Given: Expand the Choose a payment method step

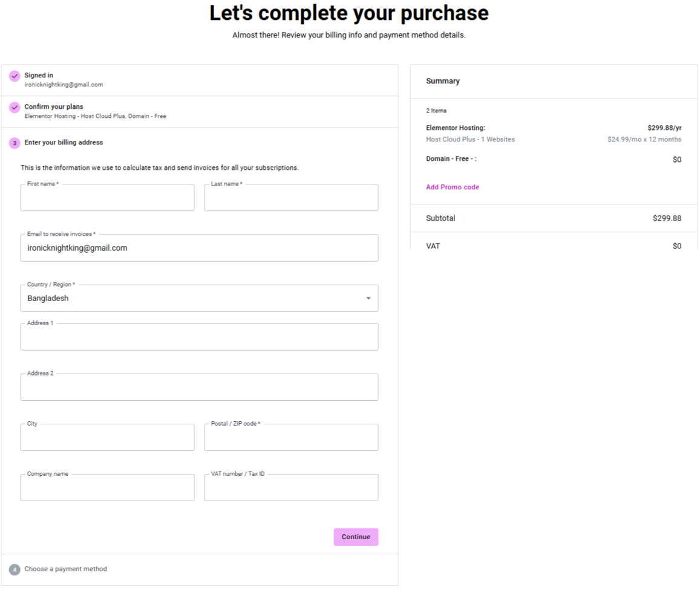Looking at the screenshot, I should (x=200, y=569).
